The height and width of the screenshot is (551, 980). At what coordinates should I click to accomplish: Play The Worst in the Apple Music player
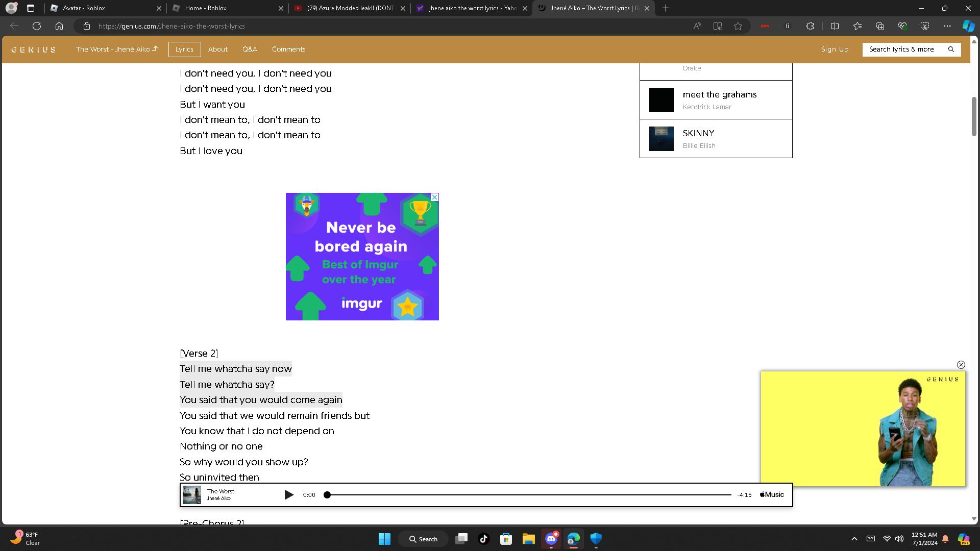click(x=289, y=495)
